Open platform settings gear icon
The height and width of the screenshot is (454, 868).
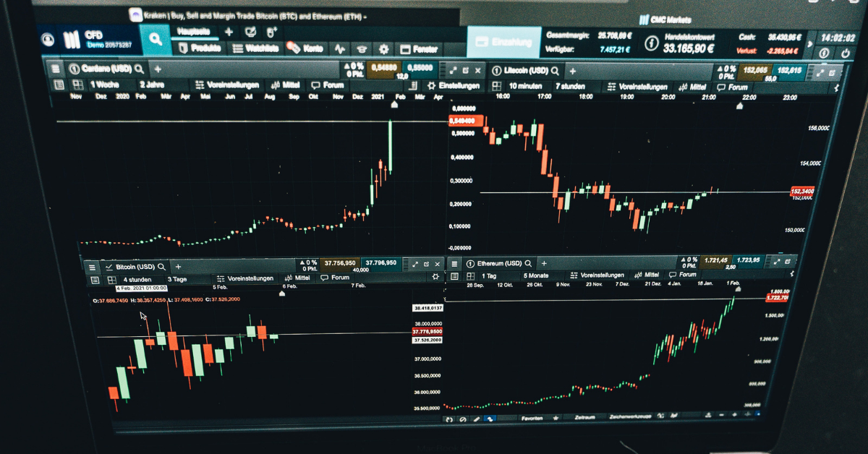384,49
